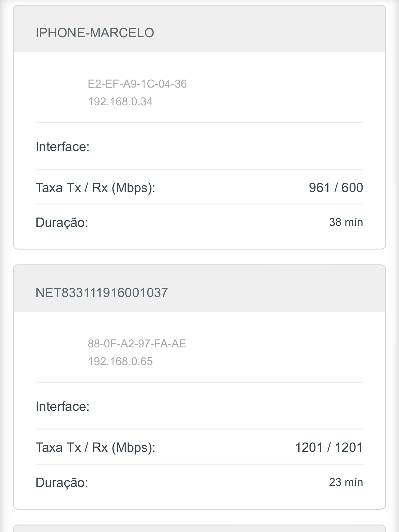Click the NET833111916001037 device name header
Viewport: 399px width, 532px height.
point(102,293)
